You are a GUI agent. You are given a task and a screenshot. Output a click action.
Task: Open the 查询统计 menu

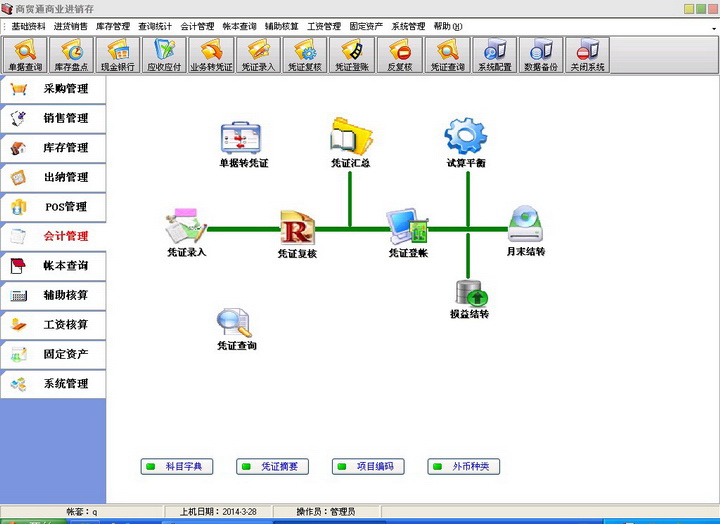(155, 27)
